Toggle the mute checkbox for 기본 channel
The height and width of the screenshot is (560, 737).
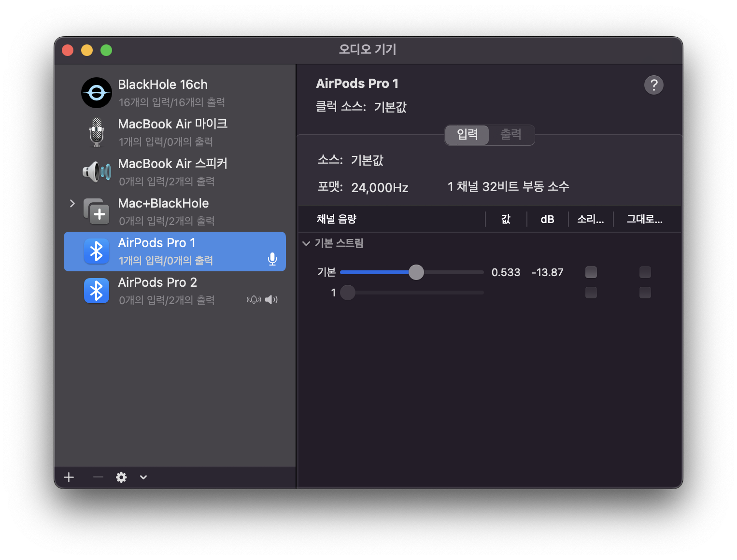click(591, 272)
